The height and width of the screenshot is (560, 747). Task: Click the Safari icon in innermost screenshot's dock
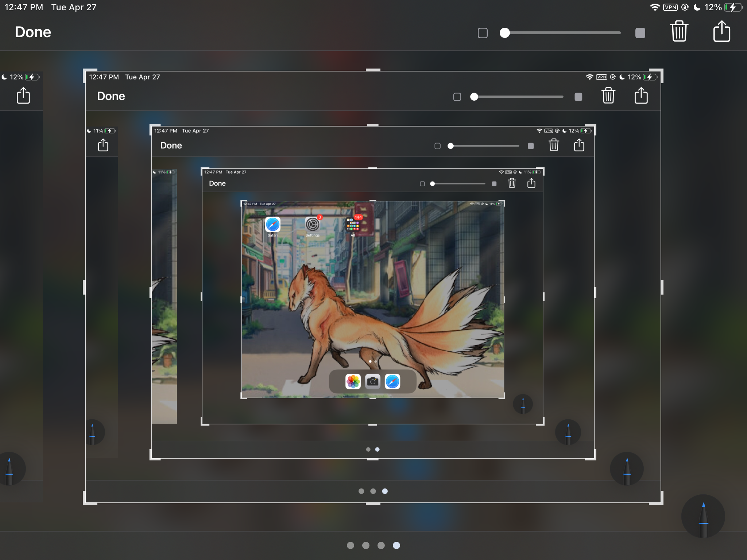[x=392, y=382]
